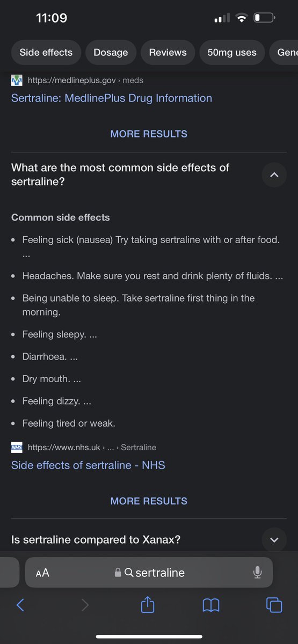298x644 pixels.
Task: Tap the microphone dictation icon
Action: [x=258, y=573]
